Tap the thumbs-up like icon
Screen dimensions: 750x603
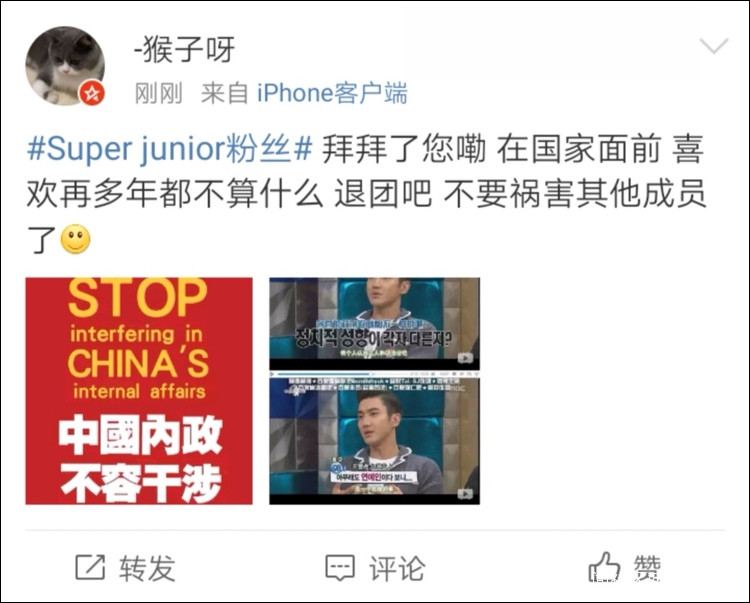point(604,567)
